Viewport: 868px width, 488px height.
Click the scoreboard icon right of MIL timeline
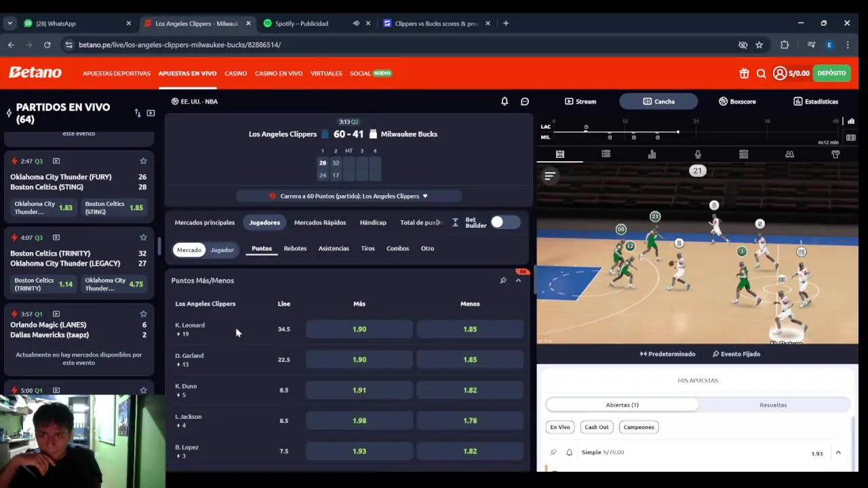[x=851, y=138]
